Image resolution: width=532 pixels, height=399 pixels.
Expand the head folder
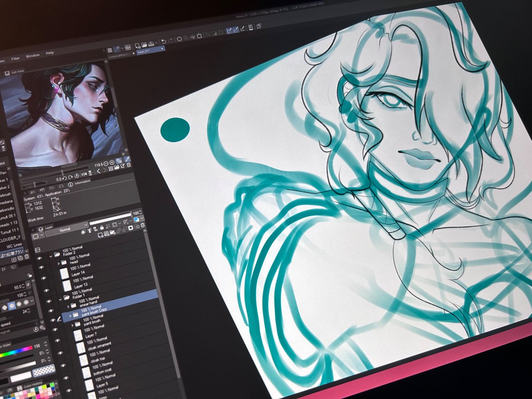59,263
